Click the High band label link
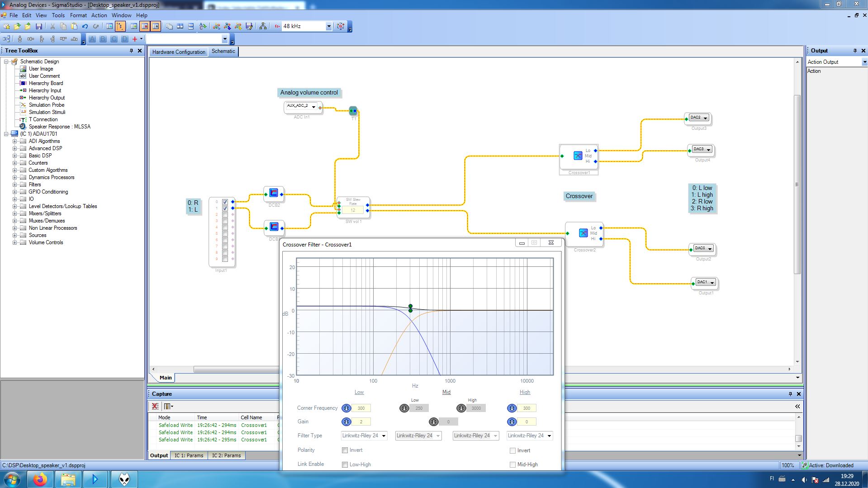 525,392
